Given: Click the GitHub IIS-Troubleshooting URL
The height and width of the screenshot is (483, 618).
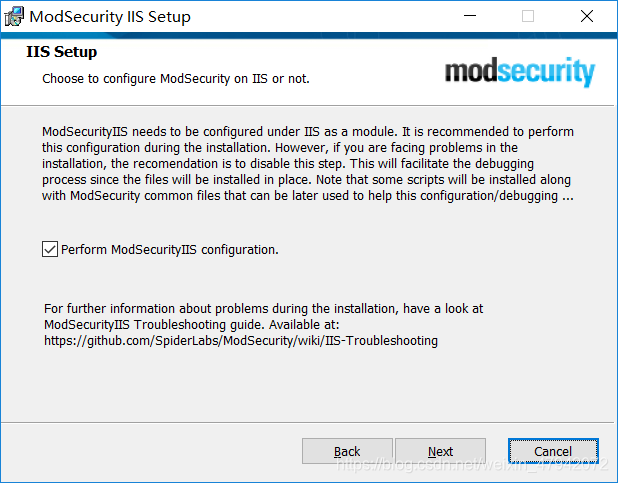Looking at the screenshot, I should [x=241, y=341].
